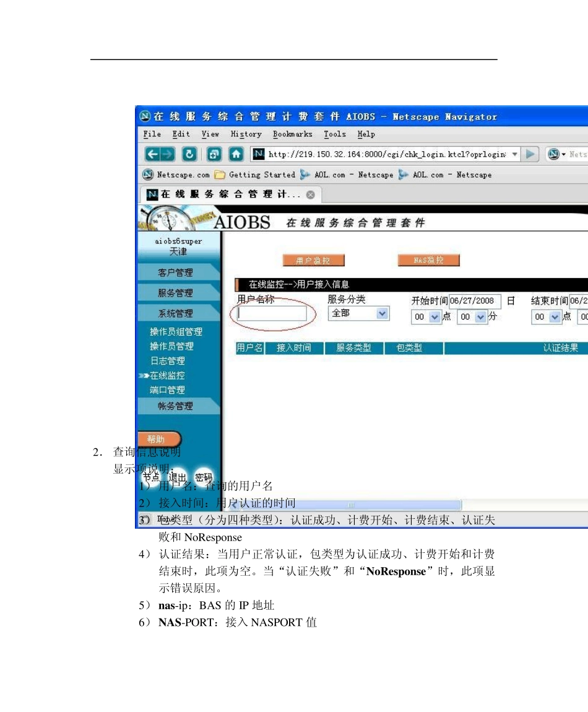
Task: Click the Netscape search engine icon
Action: 553,154
